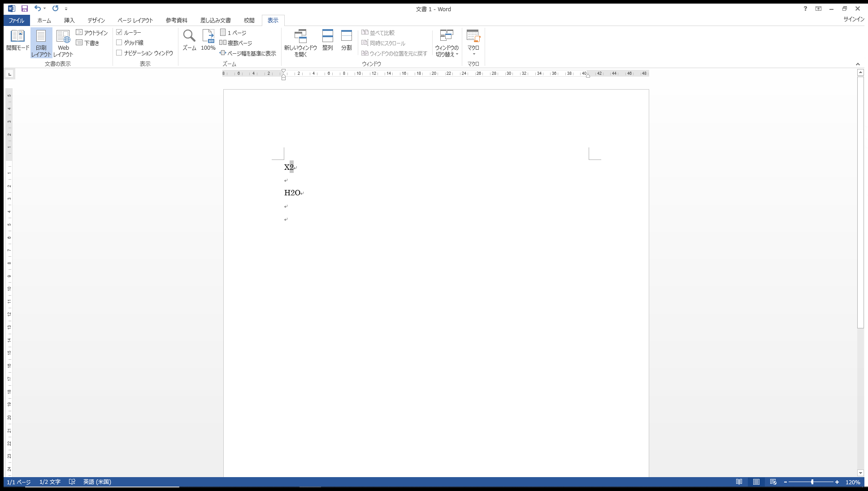Open the Zoom (ズーム) dialog
The height and width of the screenshot is (491, 868).
[189, 41]
